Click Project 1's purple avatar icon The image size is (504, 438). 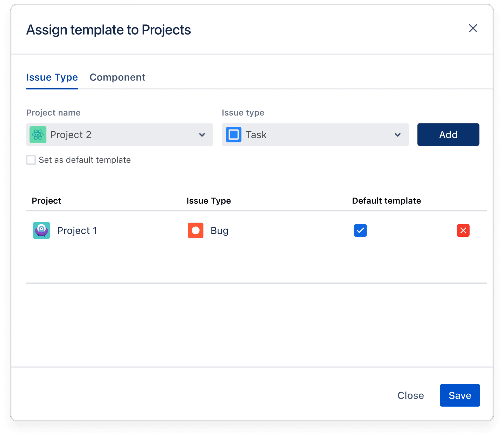[41, 230]
